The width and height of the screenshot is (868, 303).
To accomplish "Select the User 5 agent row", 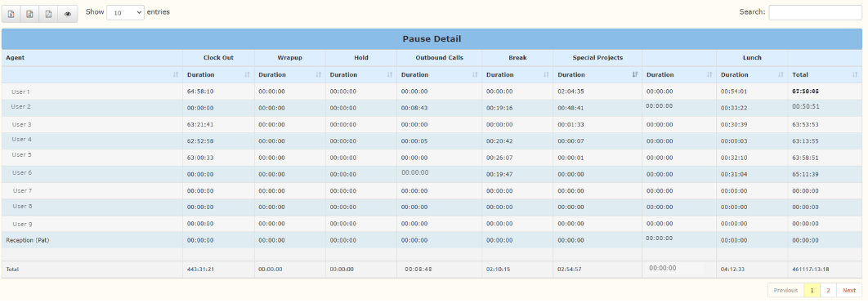I will click(432, 158).
